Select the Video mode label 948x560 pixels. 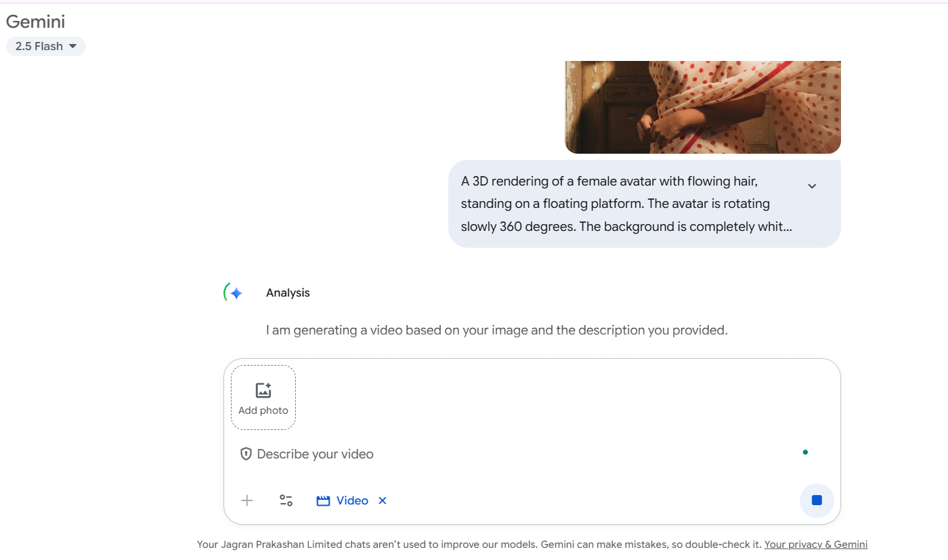click(x=352, y=500)
